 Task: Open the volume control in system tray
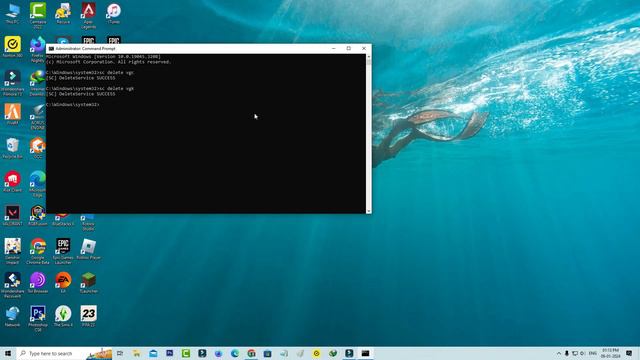582,353
